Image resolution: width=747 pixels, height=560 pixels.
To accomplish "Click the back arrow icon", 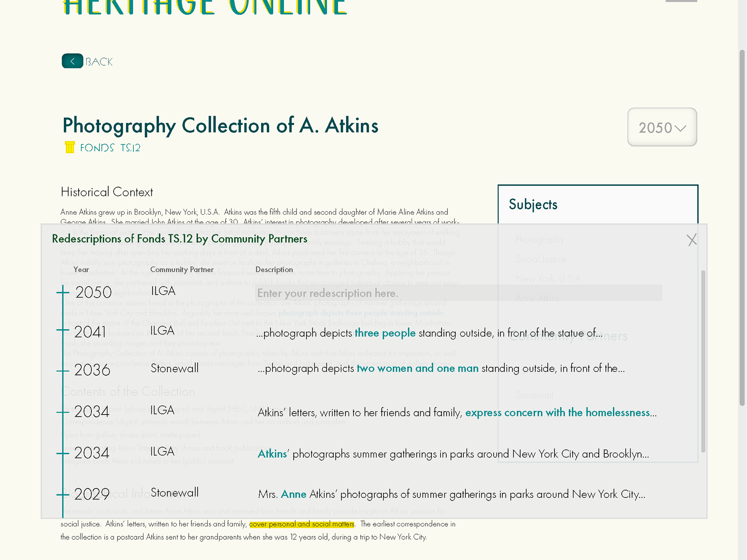I will point(72,61).
